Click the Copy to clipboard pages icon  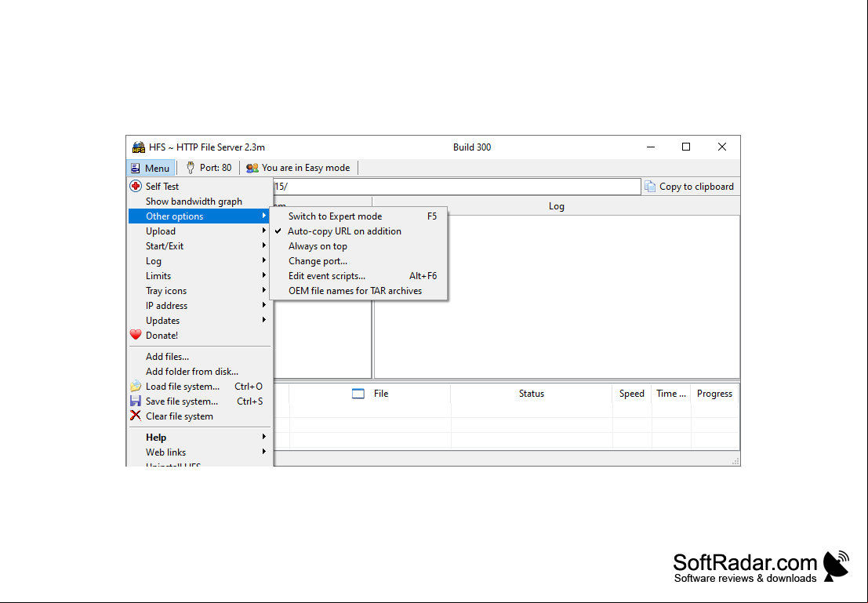pyautogui.click(x=650, y=187)
